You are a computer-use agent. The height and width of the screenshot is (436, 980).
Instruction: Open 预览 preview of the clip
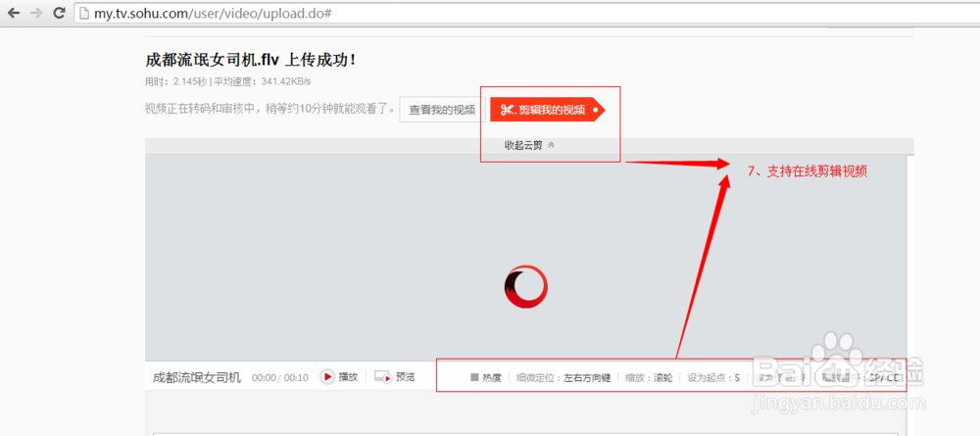tap(394, 377)
